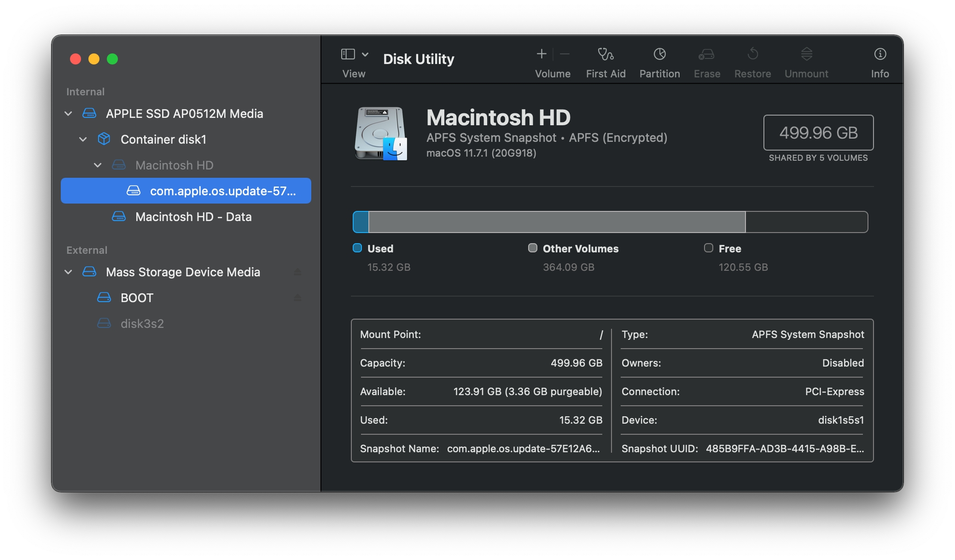955x560 pixels.
Task: Click the Macintosh HD - Data drive icon
Action: coord(119,216)
